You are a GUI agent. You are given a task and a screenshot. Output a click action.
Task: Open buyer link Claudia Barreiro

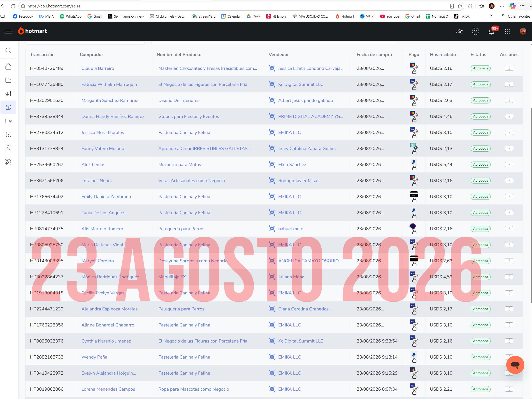tap(98, 68)
